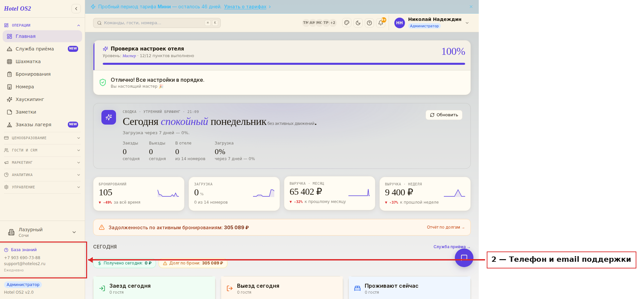Viewport: 644px width, 299px height.
Task: Click the Заметки note icon
Action: [x=9, y=112]
